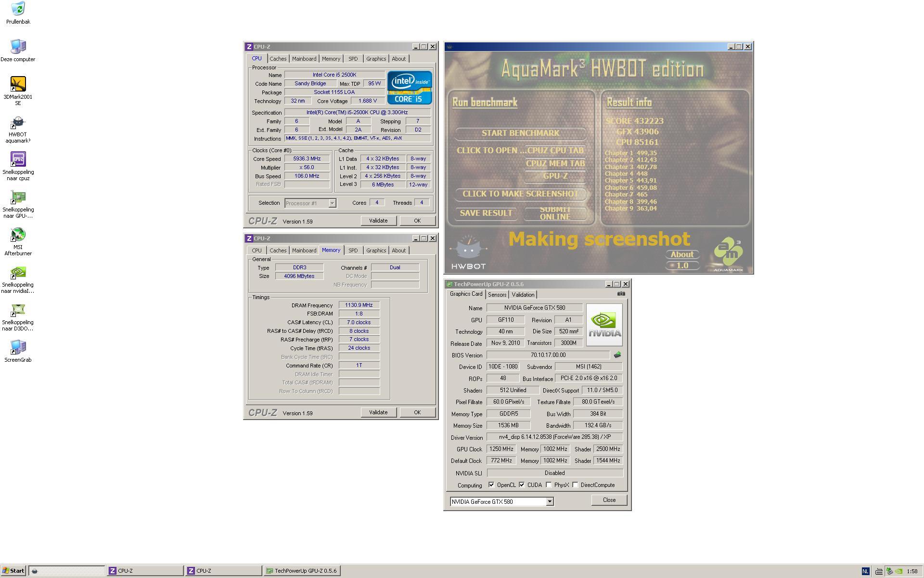Click About button in AquaMark
Viewport: 924px width, 578px height.
(x=682, y=254)
